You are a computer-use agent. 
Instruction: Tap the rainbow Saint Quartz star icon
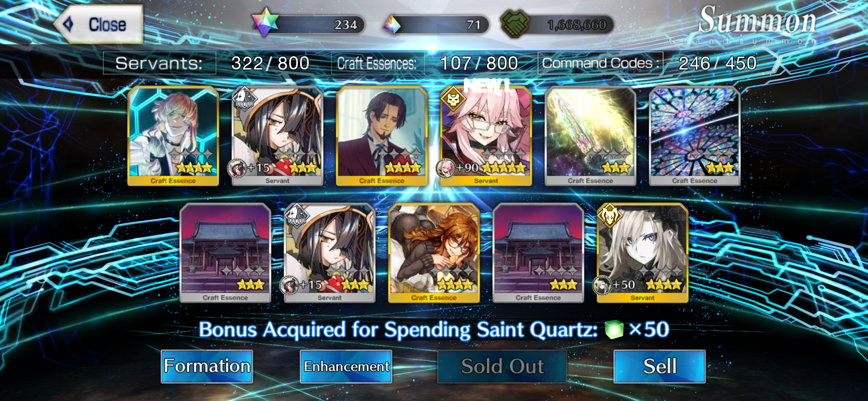point(265,22)
